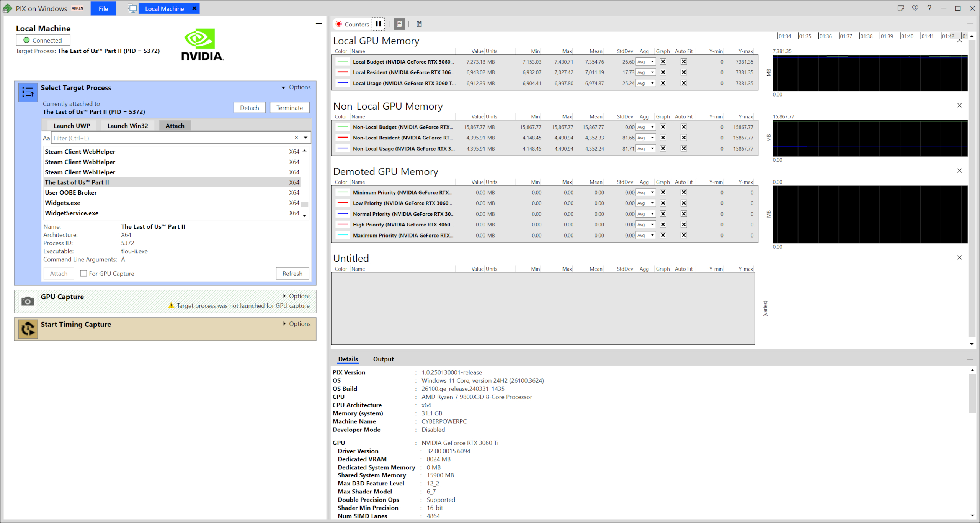This screenshot has height=523, width=980.
Task: Click the green Local Budget color swatch
Action: point(343,62)
